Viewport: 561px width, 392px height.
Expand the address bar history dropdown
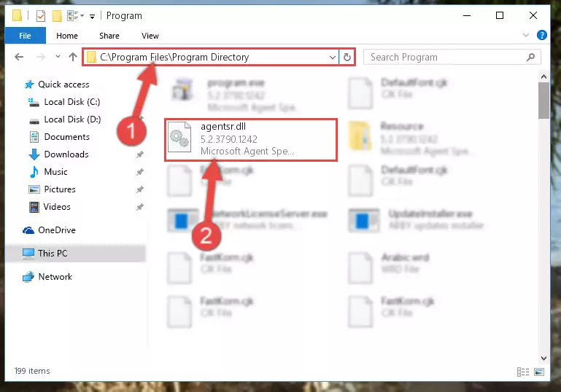click(333, 57)
